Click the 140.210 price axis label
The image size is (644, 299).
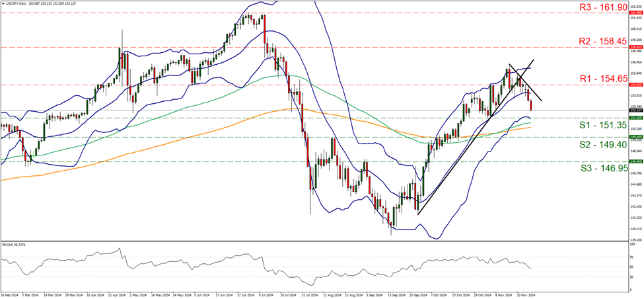tap(635, 229)
